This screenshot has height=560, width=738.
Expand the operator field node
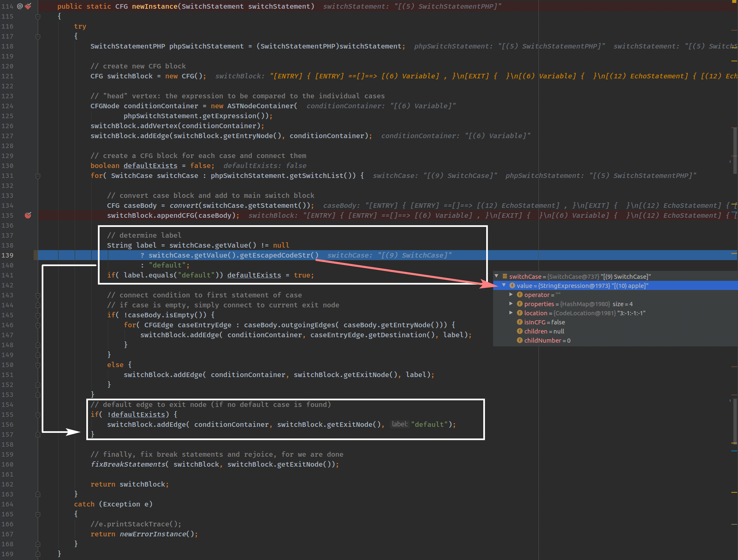(511, 295)
